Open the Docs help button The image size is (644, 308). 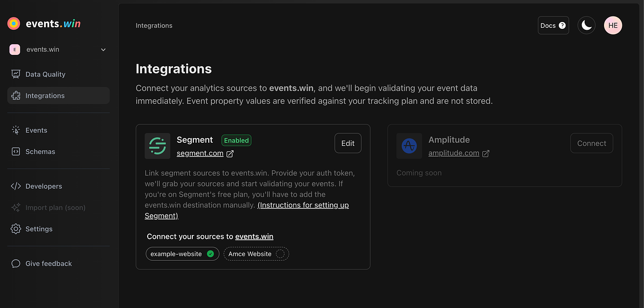pyautogui.click(x=553, y=26)
